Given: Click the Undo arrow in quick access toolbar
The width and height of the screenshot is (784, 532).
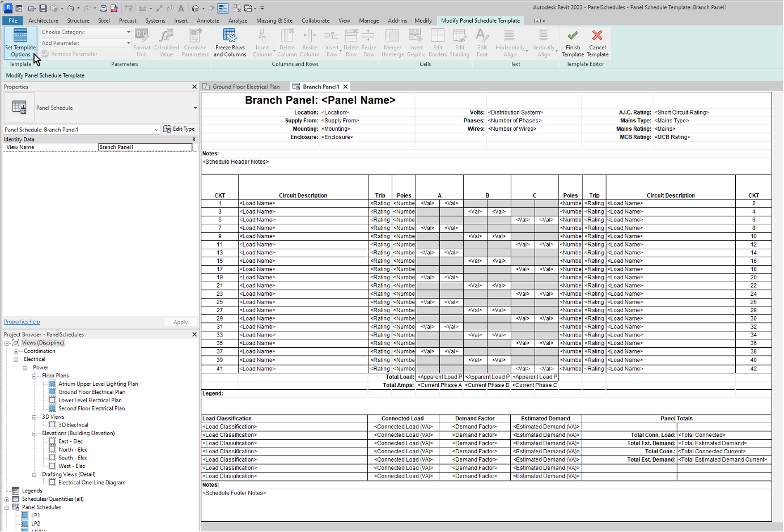Looking at the screenshot, I should click(70, 8).
